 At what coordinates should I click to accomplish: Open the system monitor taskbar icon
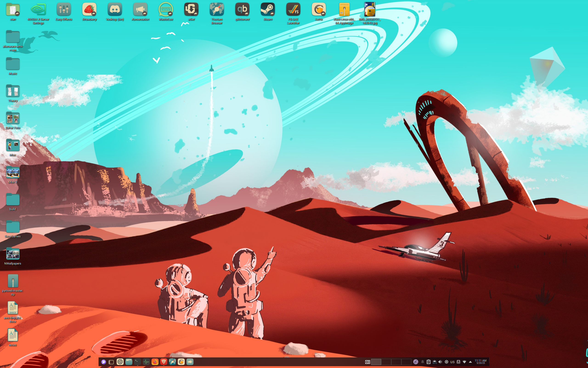tap(146, 362)
